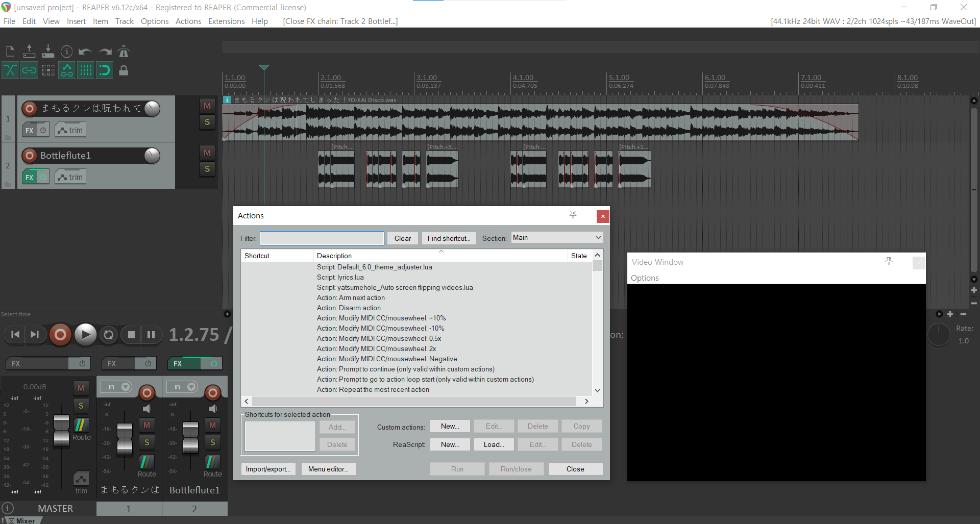Toggle Grid lines icon
980x524 pixels.
pyautogui.click(x=86, y=70)
